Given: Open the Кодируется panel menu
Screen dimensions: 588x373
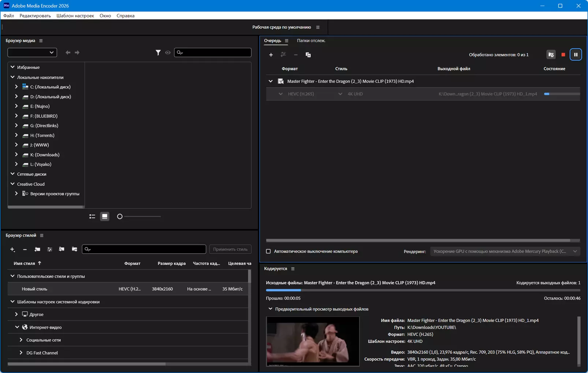Looking at the screenshot, I should 293,269.
